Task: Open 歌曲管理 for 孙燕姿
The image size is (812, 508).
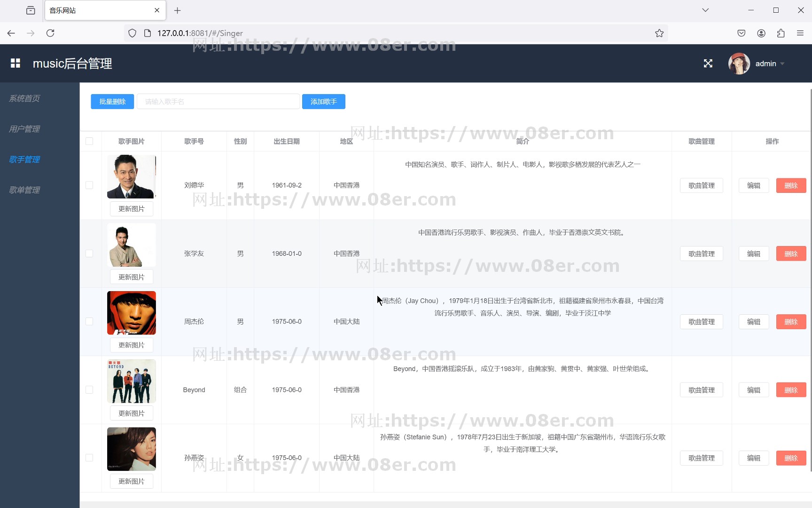Action: click(702, 458)
